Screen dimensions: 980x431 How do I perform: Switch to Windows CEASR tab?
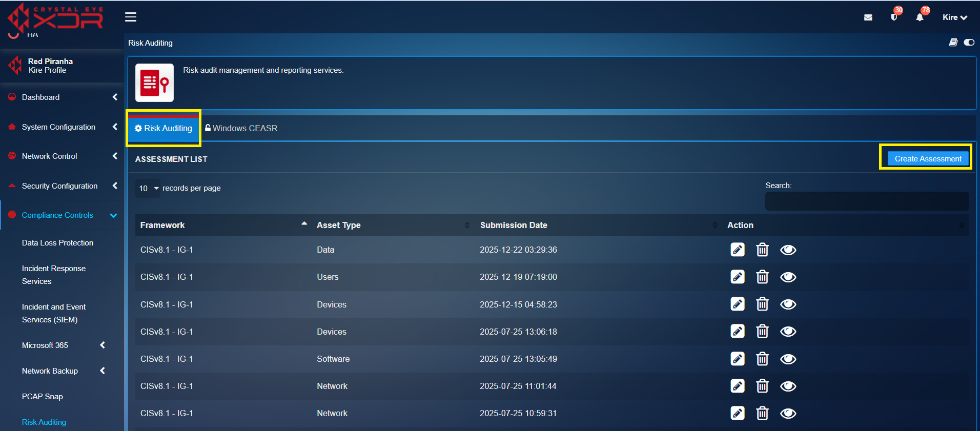(241, 128)
